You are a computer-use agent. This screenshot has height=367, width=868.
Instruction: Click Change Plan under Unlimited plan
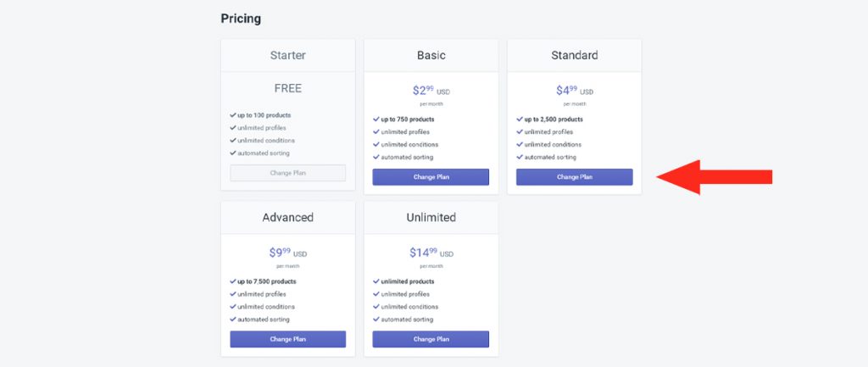pos(431,339)
